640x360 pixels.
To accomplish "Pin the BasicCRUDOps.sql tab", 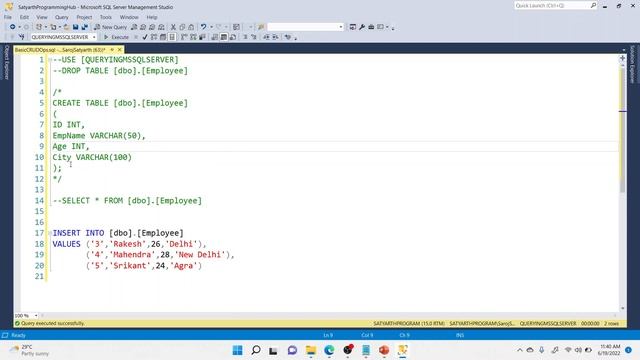I will coord(112,49).
